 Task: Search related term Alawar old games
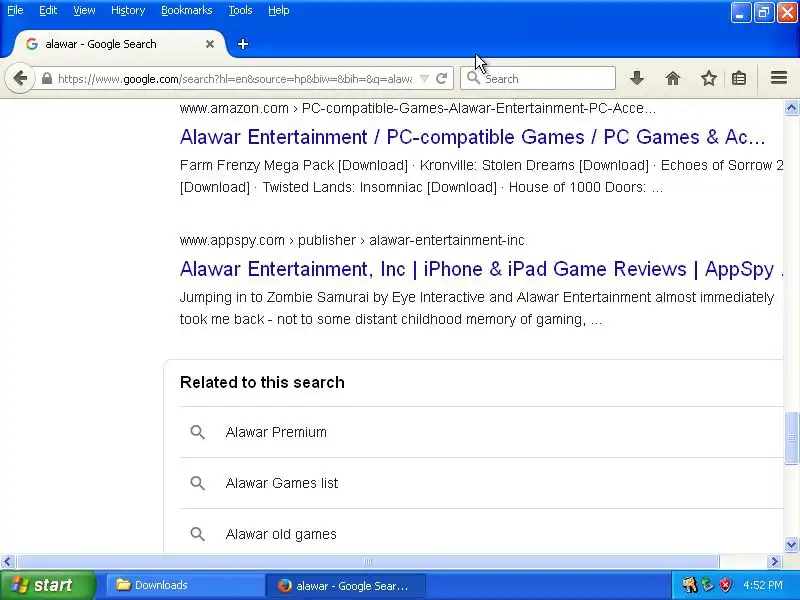coord(281,534)
